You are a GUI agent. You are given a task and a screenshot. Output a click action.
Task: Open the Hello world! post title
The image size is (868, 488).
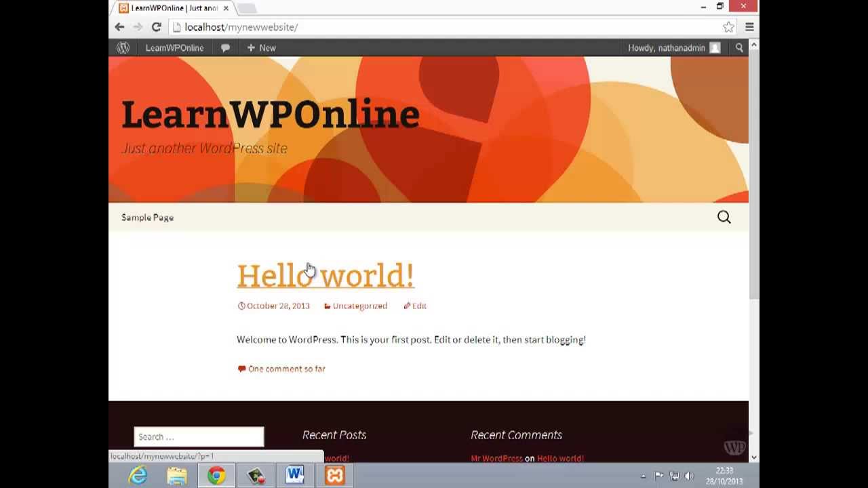click(325, 275)
